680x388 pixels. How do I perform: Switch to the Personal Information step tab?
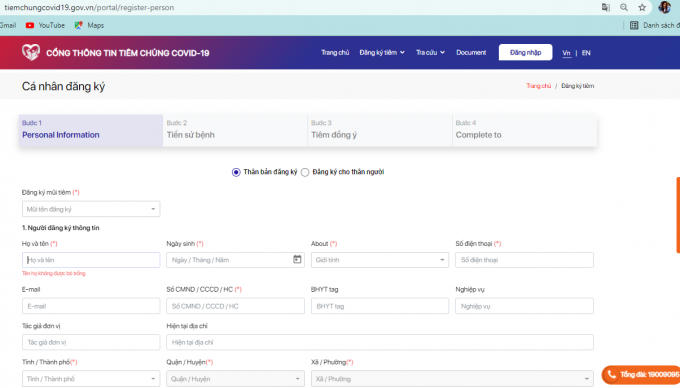tap(91, 130)
